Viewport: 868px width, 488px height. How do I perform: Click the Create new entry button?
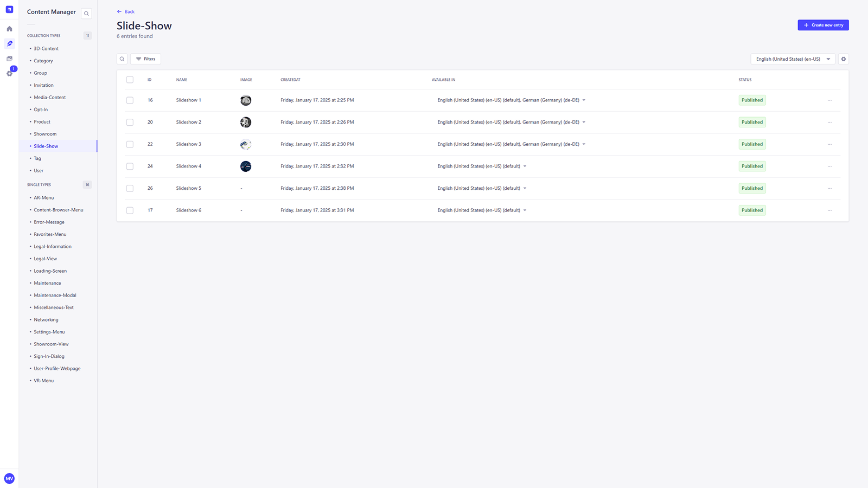click(x=823, y=24)
